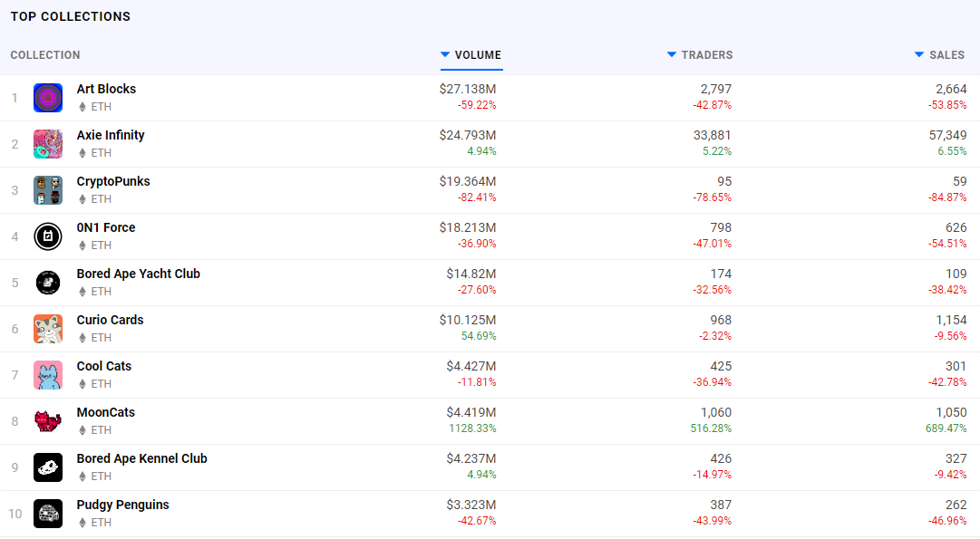Open the Bored Ape Yacht Club icon
This screenshot has height=539, width=980.
pos(48,283)
